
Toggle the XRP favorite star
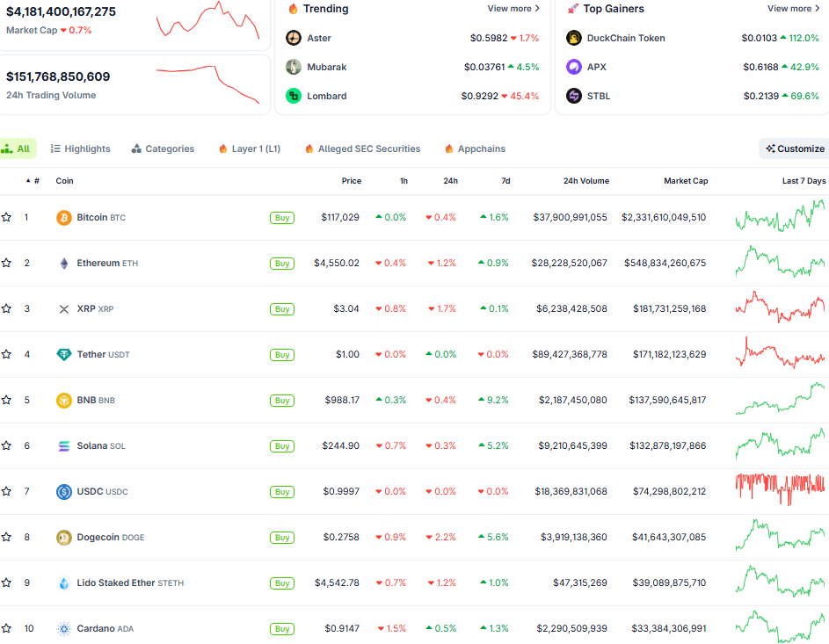(8, 308)
